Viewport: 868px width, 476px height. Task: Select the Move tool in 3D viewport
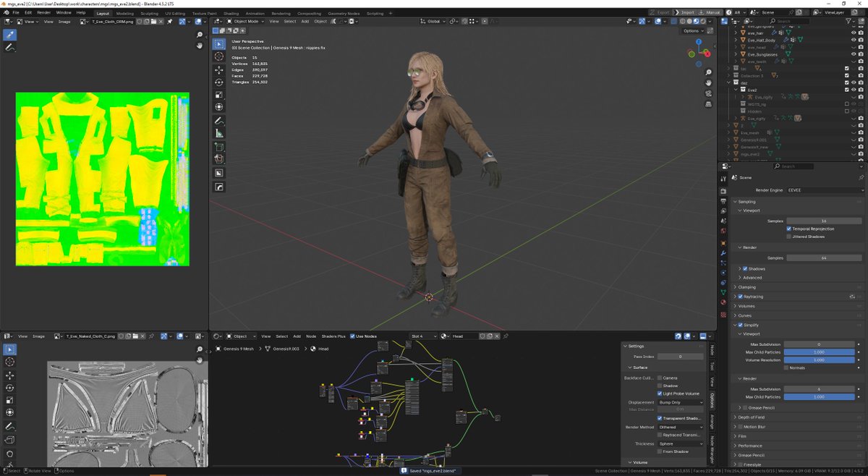click(x=219, y=70)
